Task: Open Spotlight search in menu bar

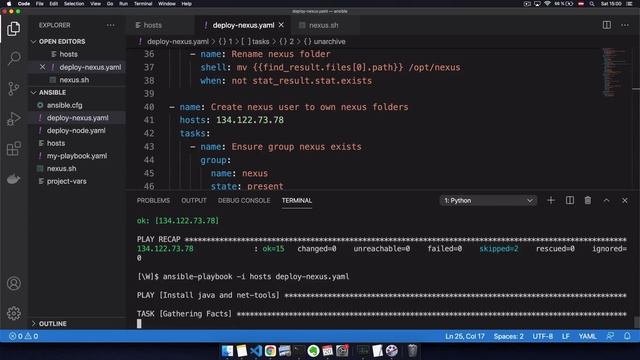Action: pos(592,4)
